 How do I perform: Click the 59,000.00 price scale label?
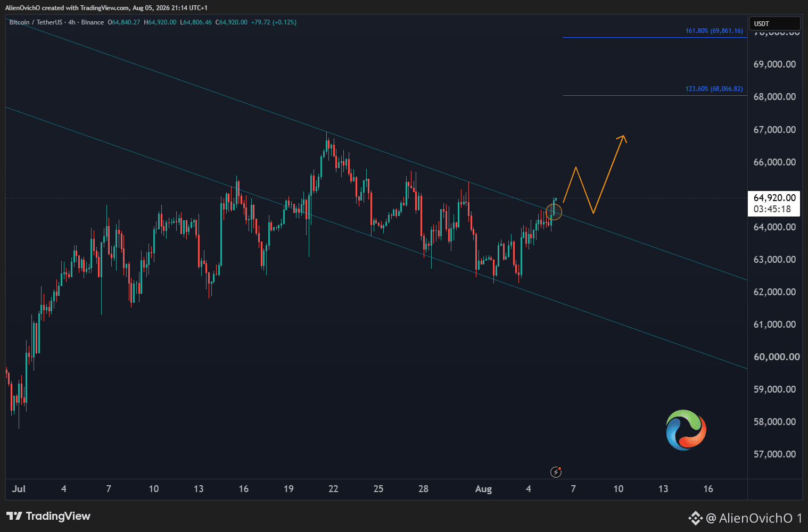tap(774, 389)
